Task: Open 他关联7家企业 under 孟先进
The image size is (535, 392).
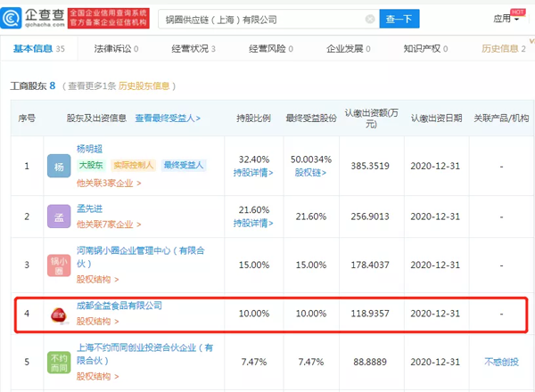Action: pyautogui.click(x=108, y=224)
